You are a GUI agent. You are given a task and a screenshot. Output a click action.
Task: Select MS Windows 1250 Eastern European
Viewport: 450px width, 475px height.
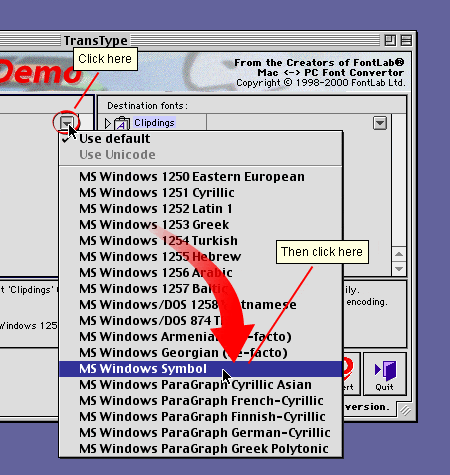201,177
